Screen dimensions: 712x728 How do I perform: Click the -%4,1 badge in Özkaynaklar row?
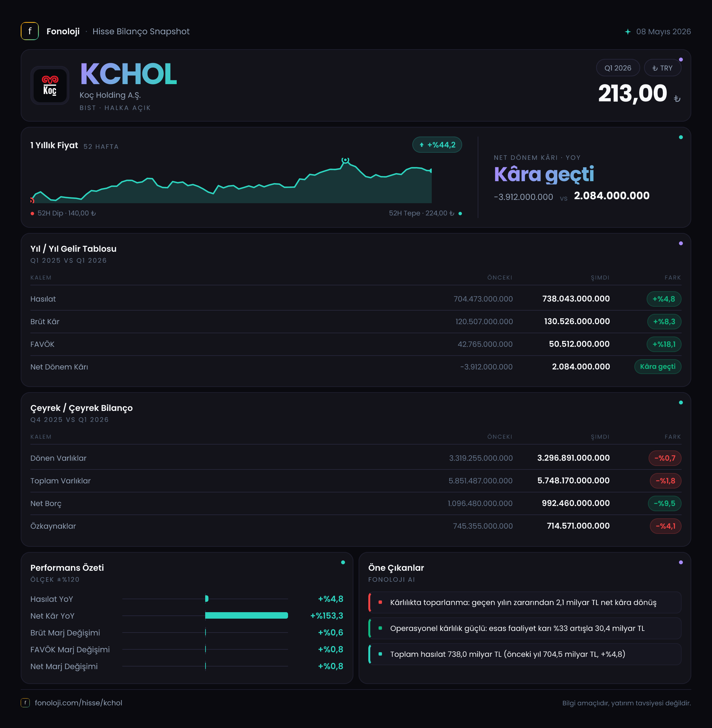[x=666, y=526]
